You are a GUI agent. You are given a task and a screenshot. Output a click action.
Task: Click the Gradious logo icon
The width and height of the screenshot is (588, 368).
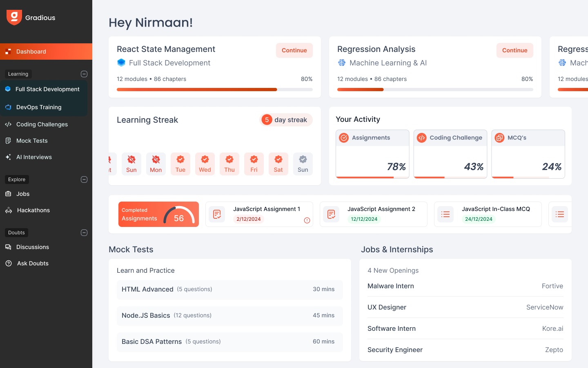tap(14, 18)
